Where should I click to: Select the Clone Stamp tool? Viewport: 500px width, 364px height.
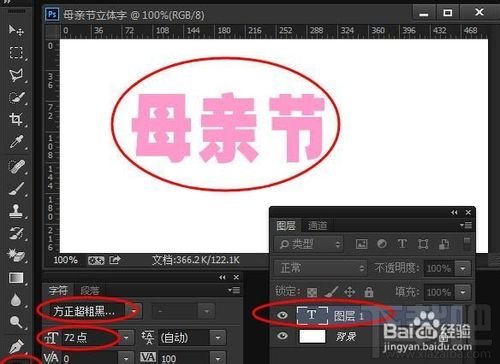[x=16, y=211]
